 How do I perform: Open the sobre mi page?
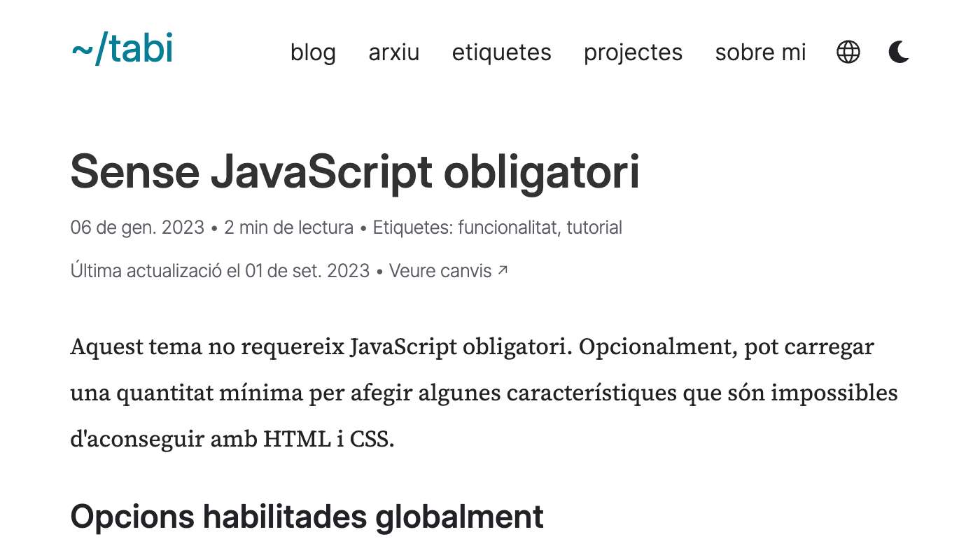coord(760,52)
